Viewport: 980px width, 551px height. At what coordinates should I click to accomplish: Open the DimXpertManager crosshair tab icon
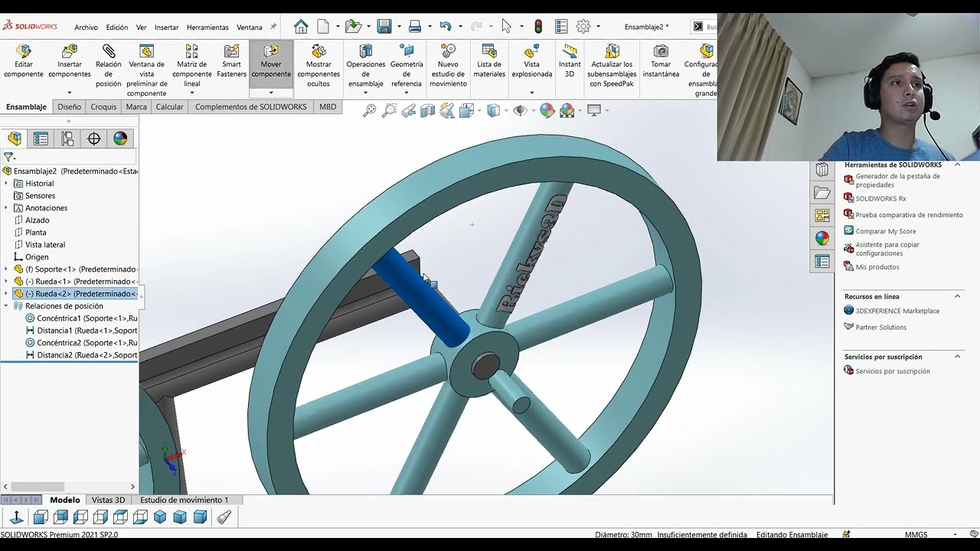click(x=94, y=139)
